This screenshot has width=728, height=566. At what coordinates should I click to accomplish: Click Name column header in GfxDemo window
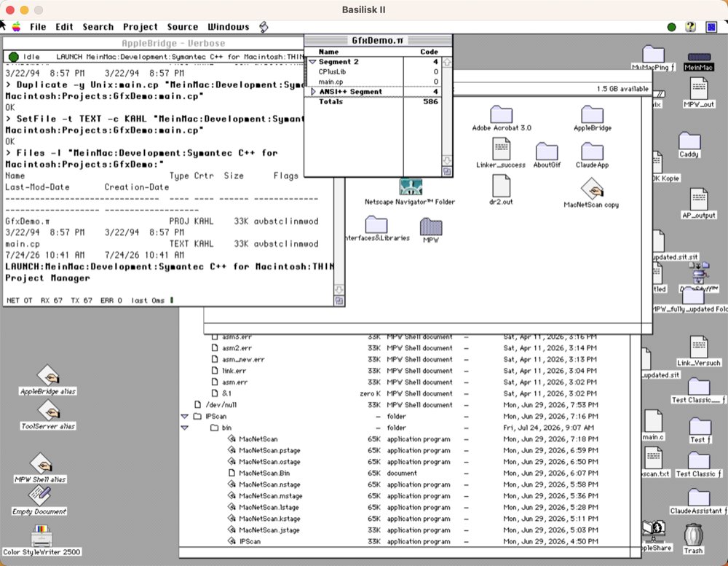coord(328,52)
